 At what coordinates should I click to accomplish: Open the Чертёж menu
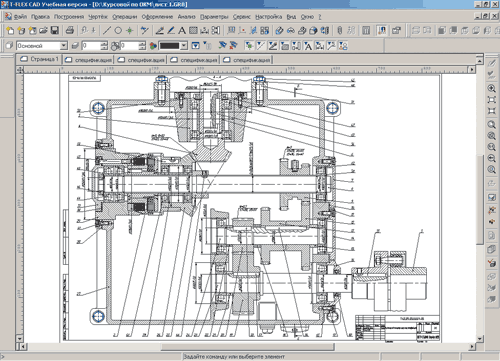tap(98, 16)
